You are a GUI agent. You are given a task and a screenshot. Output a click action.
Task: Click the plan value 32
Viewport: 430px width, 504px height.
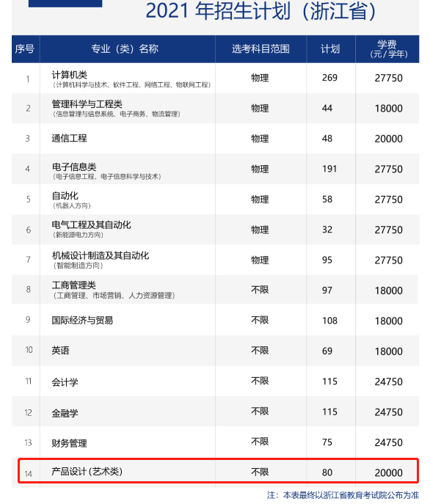(x=327, y=230)
